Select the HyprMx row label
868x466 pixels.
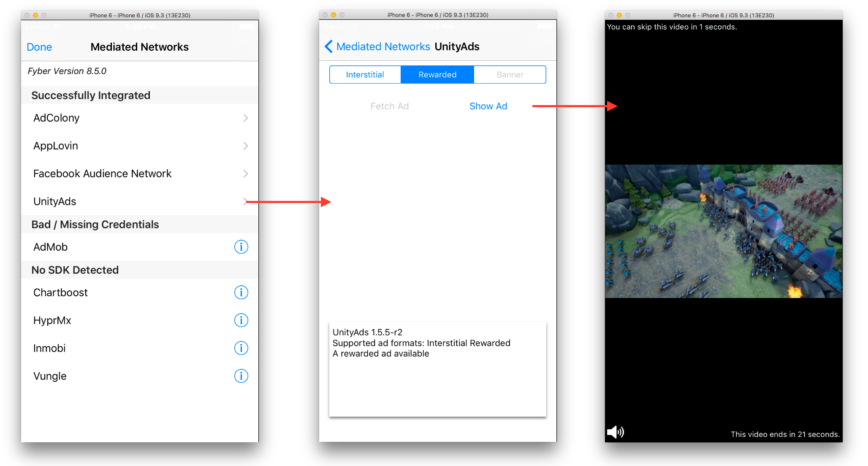[52, 320]
